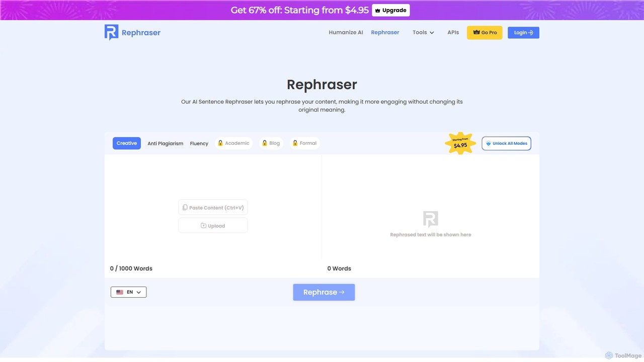Click the Rephrase button
This screenshot has height=362, width=644.
[x=324, y=292]
